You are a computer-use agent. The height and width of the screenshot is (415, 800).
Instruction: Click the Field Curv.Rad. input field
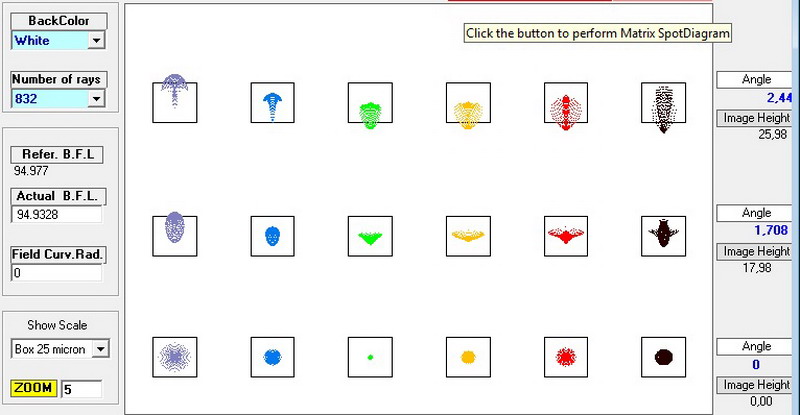tap(56, 273)
